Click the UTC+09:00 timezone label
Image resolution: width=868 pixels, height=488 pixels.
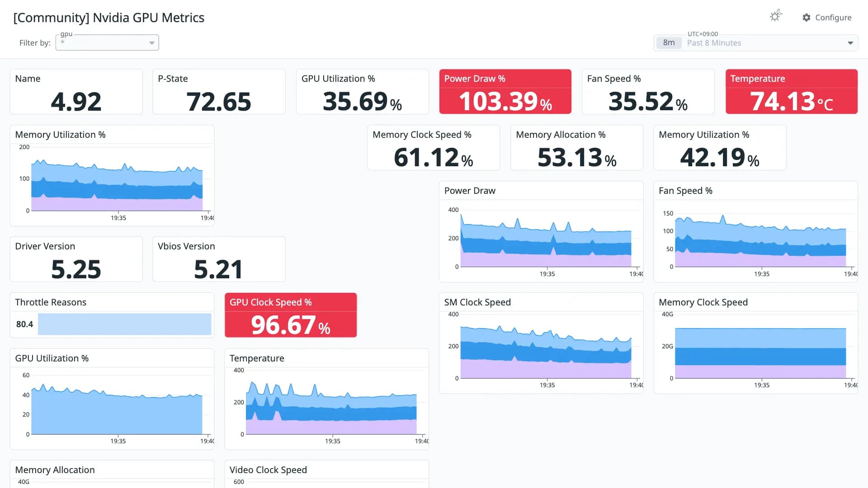coord(703,34)
